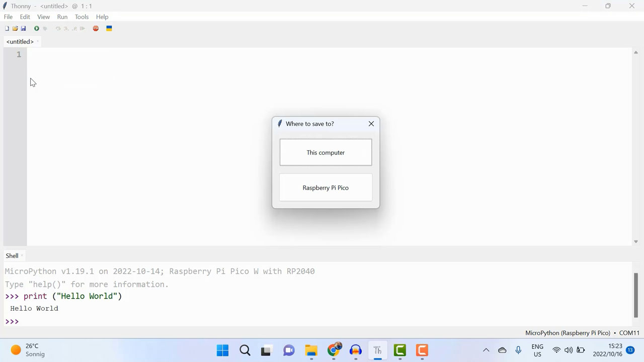Open the Help menu

[102, 17]
